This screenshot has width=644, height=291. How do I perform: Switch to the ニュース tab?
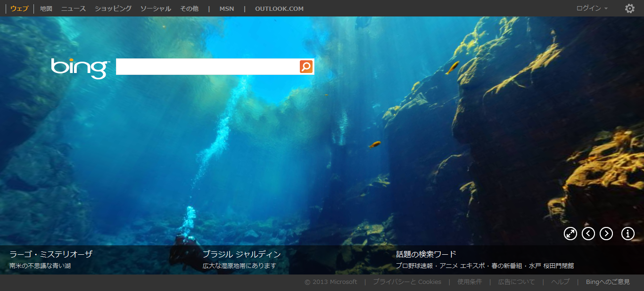click(74, 8)
